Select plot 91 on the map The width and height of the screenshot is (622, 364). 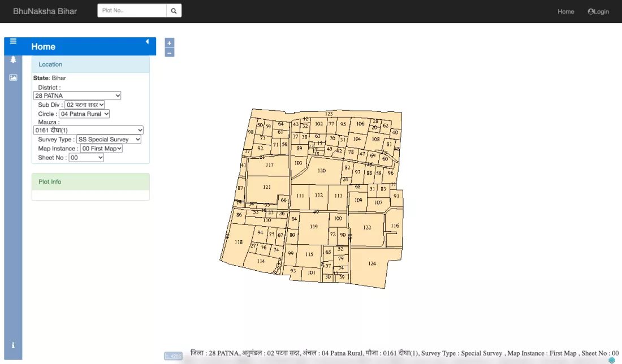coord(396,196)
